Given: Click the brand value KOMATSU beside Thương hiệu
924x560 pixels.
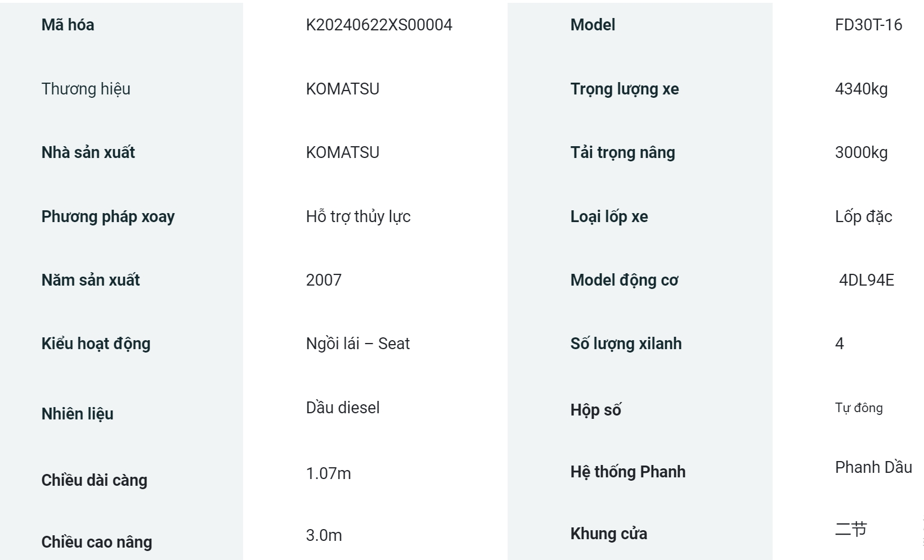Looking at the screenshot, I should point(343,89).
